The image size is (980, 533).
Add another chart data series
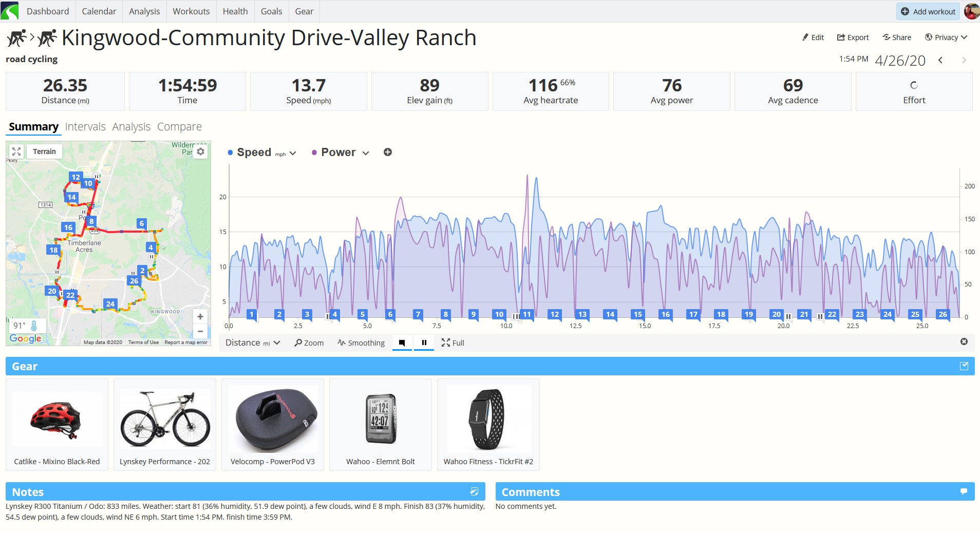tap(388, 152)
